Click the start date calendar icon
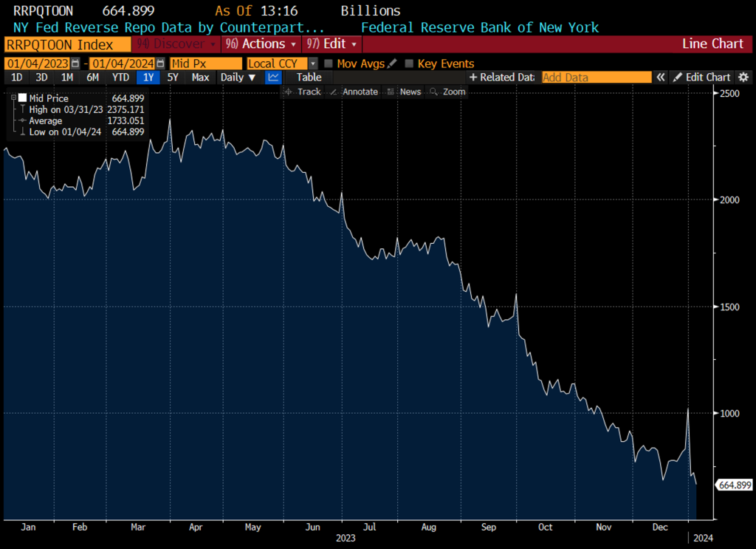This screenshot has width=756, height=549. coord(75,64)
